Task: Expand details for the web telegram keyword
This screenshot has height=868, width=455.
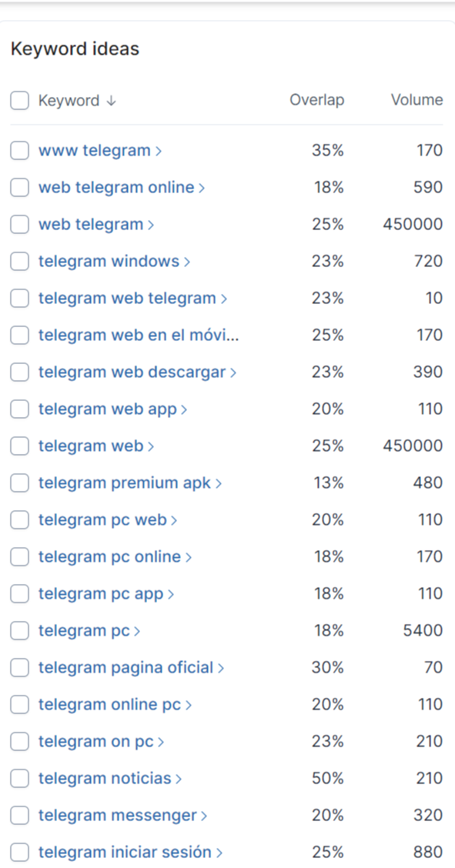Action: click(151, 224)
